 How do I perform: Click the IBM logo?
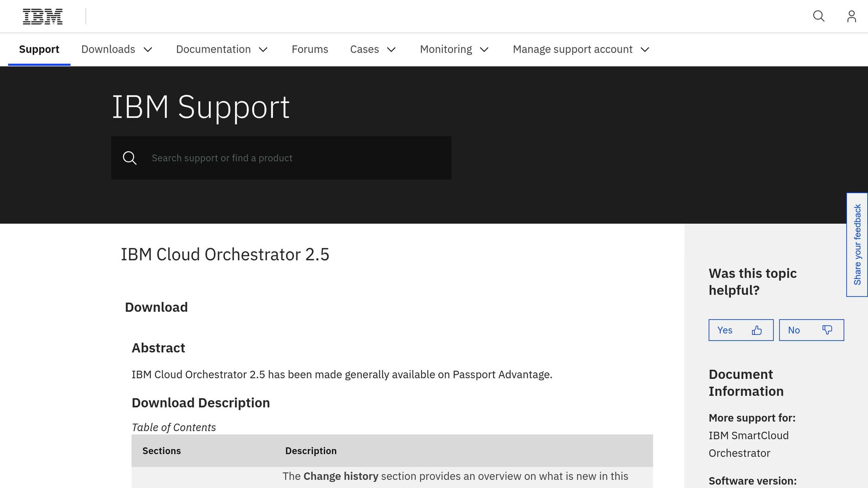(x=42, y=17)
